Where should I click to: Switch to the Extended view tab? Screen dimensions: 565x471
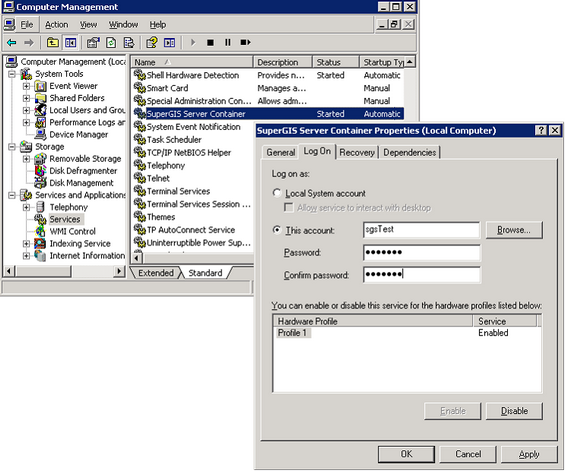click(156, 273)
